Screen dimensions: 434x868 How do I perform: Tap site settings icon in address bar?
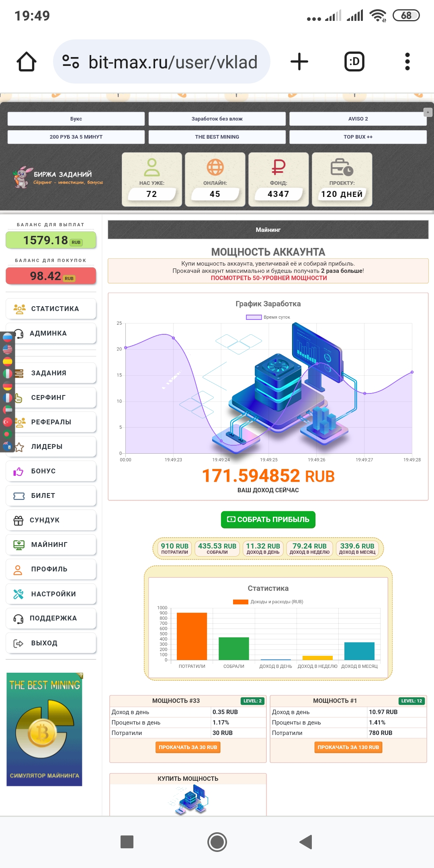click(71, 62)
